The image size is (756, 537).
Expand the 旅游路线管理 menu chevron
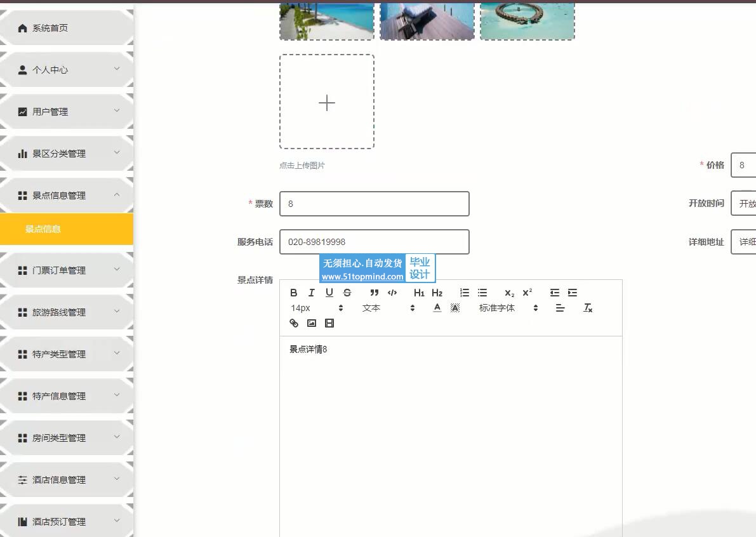pyautogui.click(x=117, y=312)
